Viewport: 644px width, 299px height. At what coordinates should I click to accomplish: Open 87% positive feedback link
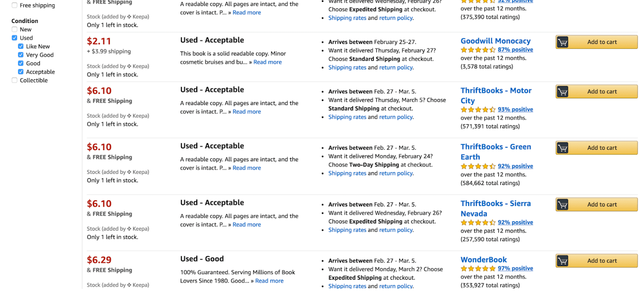tap(515, 50)
